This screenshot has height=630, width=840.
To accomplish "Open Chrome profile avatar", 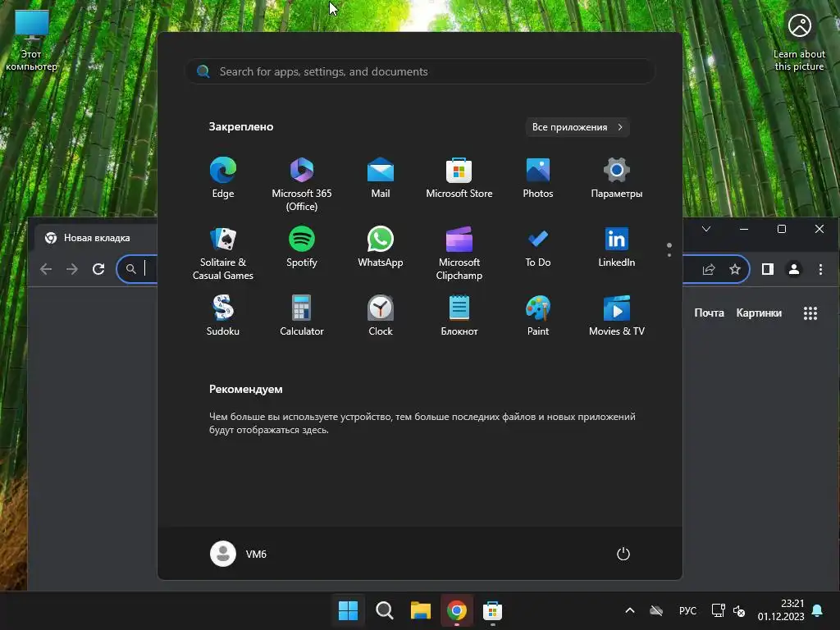I will pos(794,269).
